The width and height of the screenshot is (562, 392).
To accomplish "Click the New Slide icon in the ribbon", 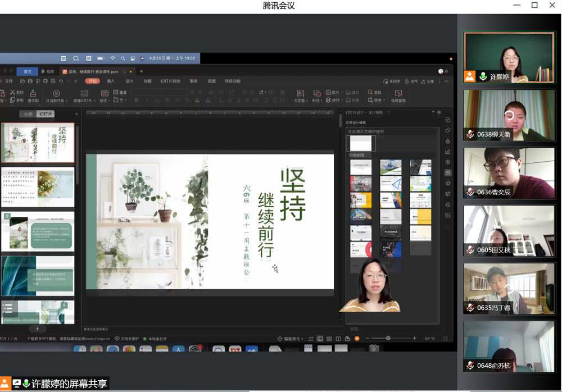I will point(84,93).
